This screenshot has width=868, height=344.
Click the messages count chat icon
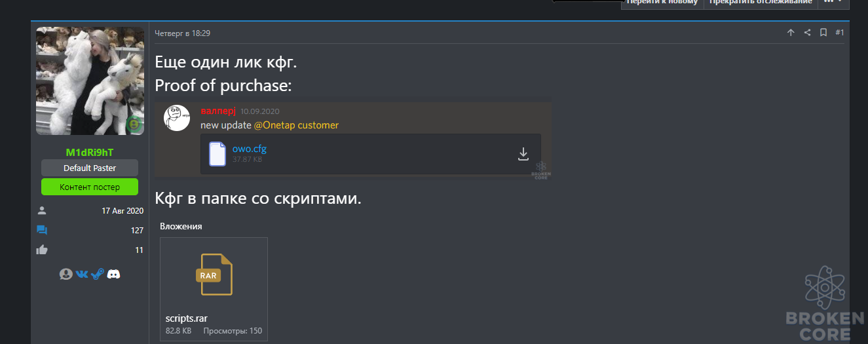(x=42, y=230)
